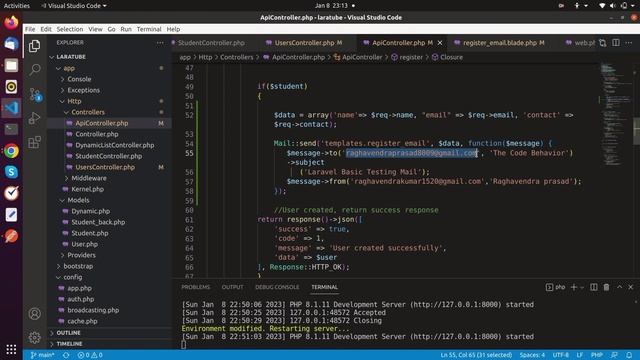Split the editor to the right
The height and width of the screenshot is (360, 640).
(616, 42)
